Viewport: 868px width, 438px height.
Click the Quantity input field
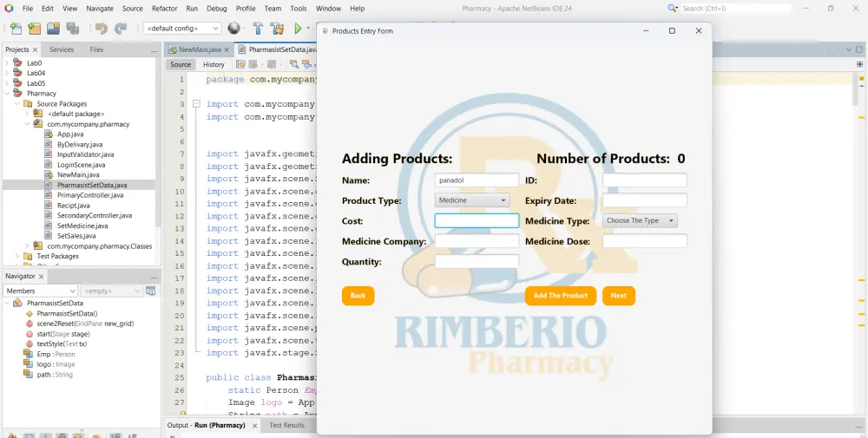(477, 262)
